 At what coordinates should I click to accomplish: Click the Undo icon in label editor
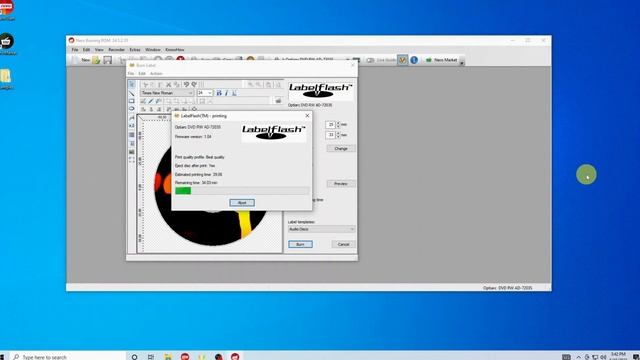click(x=186, y=84)
